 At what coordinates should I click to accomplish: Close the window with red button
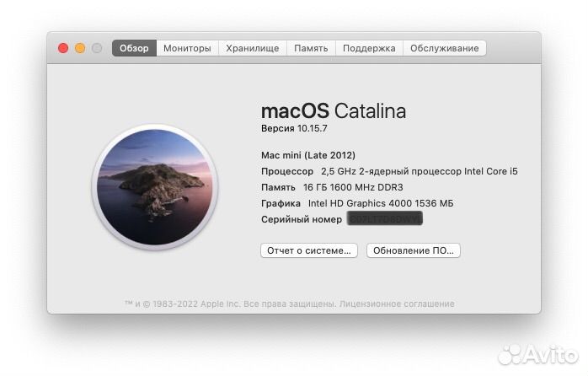point(63,48)
